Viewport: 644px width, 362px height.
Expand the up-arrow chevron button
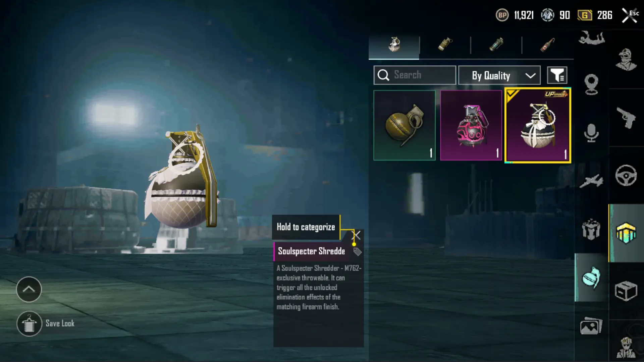(29, 289)
